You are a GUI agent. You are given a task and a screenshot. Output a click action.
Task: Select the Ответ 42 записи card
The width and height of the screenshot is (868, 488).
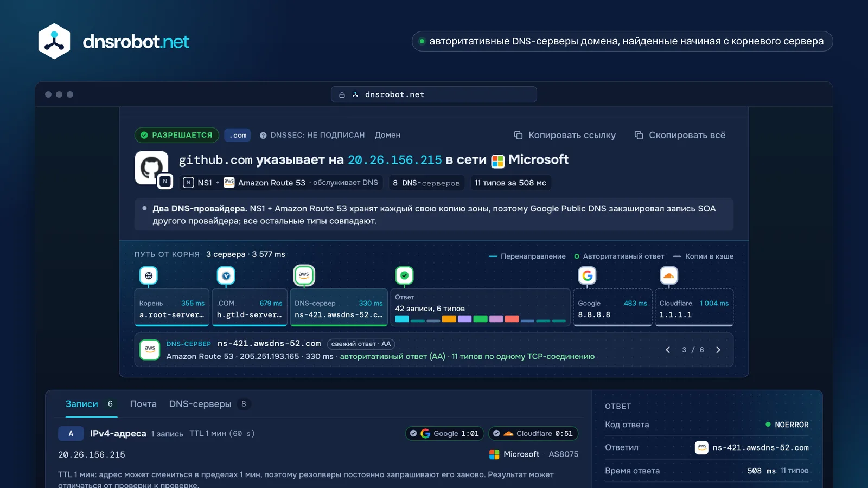(x=480, y=307)
